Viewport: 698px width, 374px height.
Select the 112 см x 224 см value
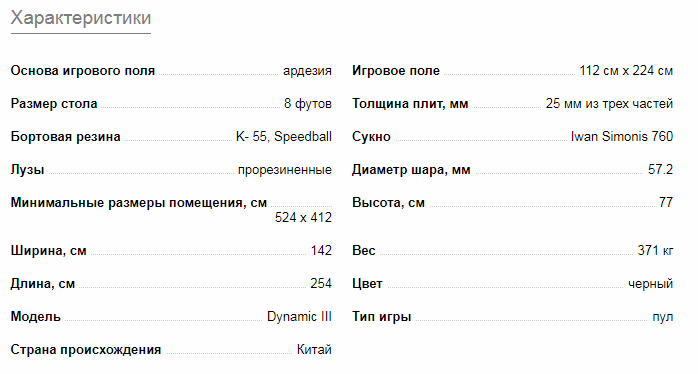pos(626,71)
